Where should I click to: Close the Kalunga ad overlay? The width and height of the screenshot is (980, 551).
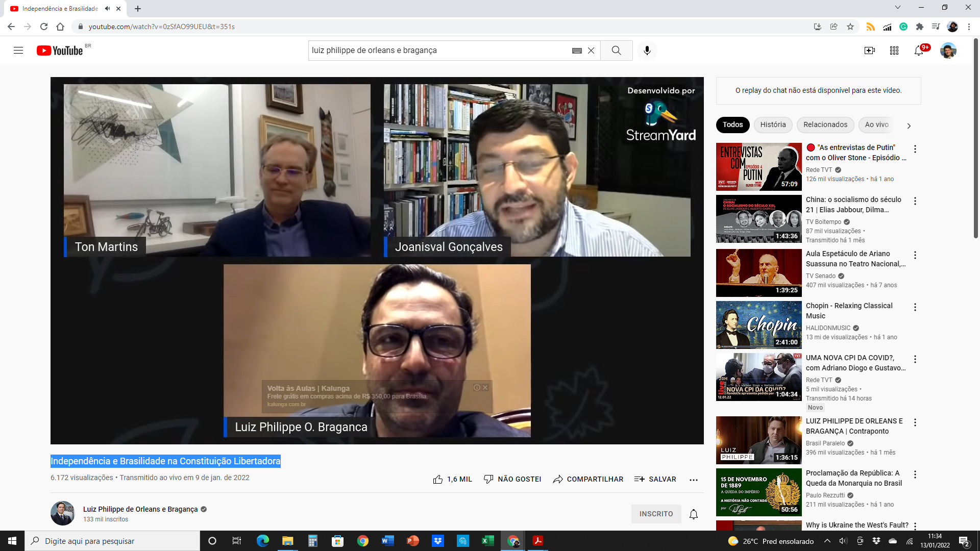click(x=485, y=388)
